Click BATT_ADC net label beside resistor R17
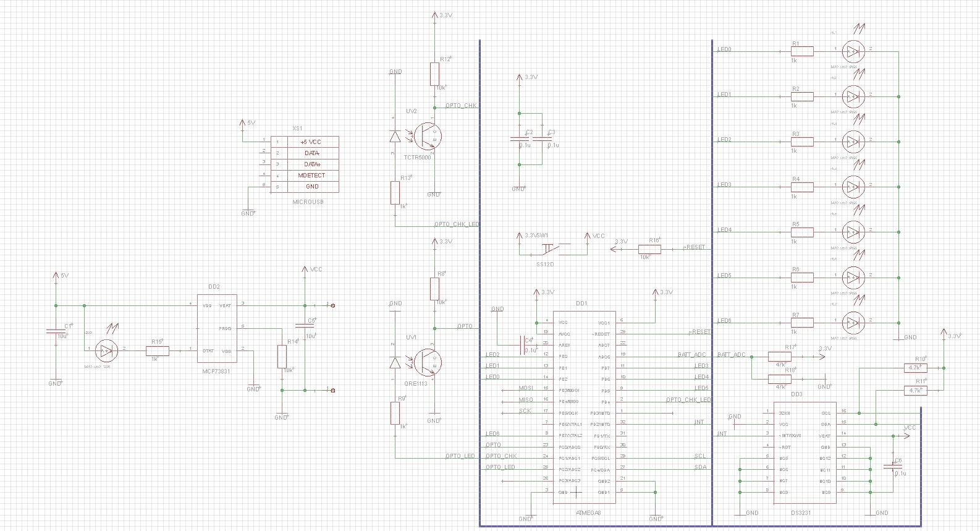This screenshot has height=531, width=980. (x=732, y=355)
